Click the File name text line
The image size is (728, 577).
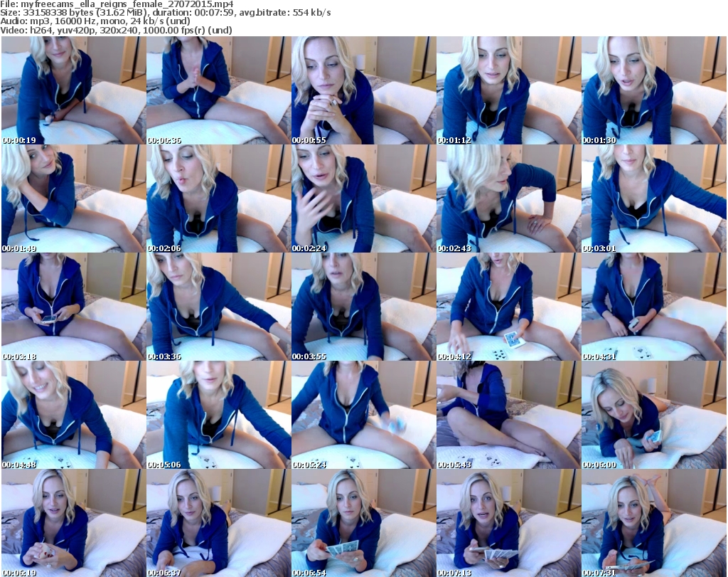[x=117, y=4]
